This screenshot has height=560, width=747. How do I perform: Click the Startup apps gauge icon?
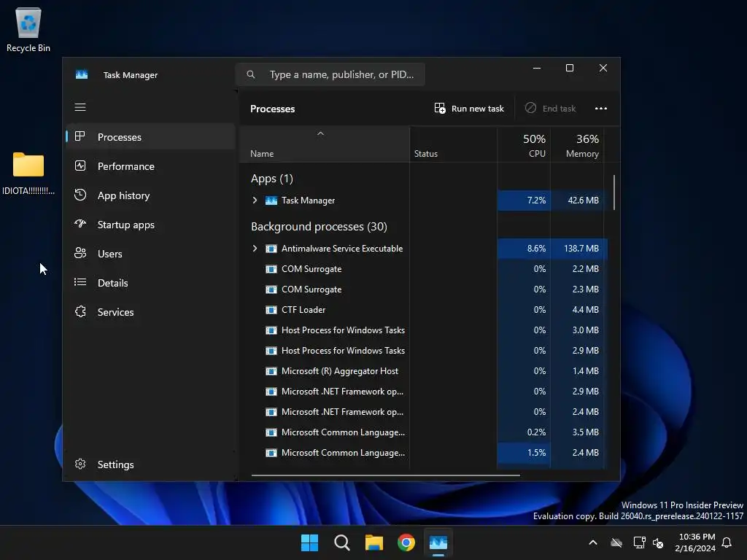80,223
